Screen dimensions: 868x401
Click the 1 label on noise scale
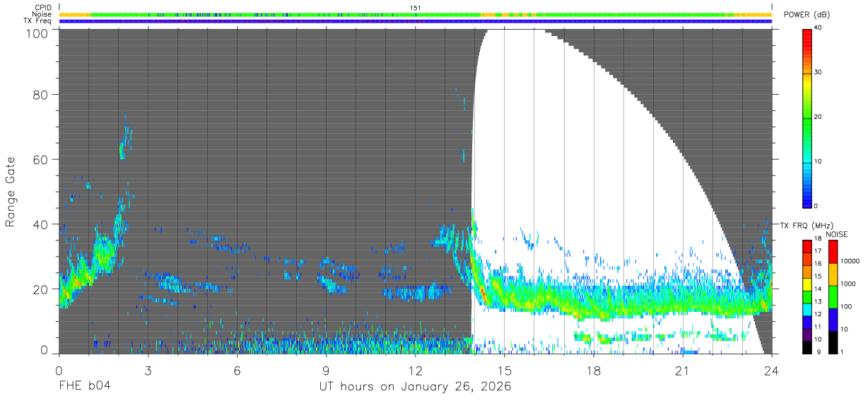tap(841, 351)
